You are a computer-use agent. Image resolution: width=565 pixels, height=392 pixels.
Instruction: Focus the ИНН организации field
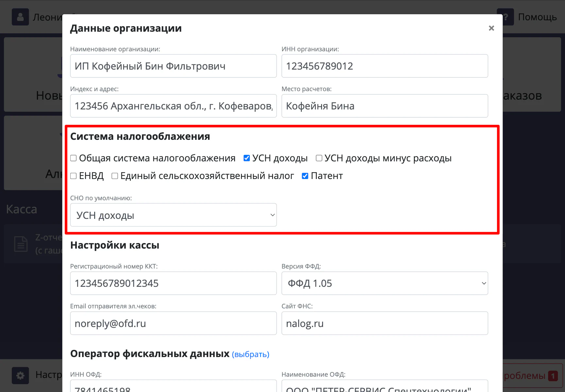point(385,66)
